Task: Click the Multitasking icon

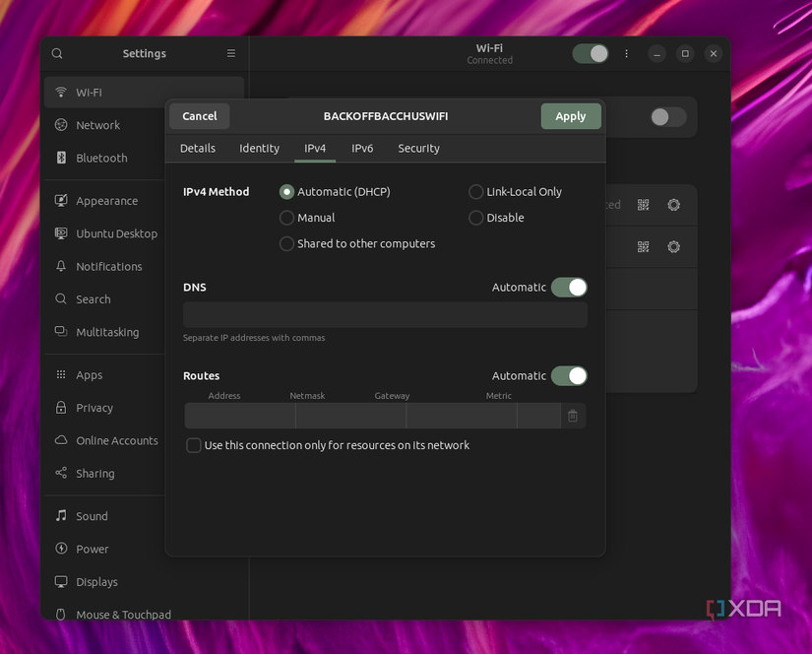Action: point(61,332)
